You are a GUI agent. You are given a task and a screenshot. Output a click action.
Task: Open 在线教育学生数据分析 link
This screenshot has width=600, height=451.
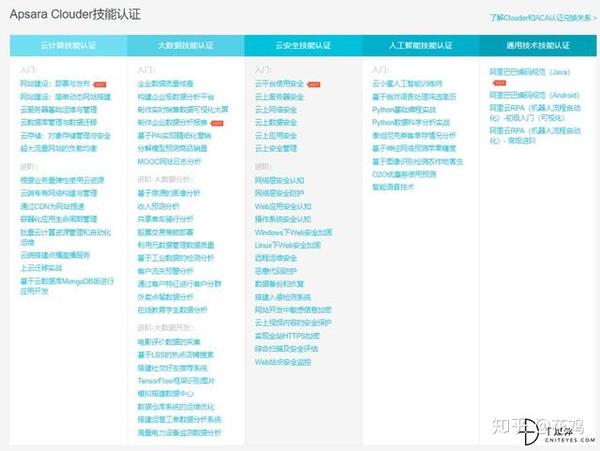pyautogui.click(x=173, y=310)
